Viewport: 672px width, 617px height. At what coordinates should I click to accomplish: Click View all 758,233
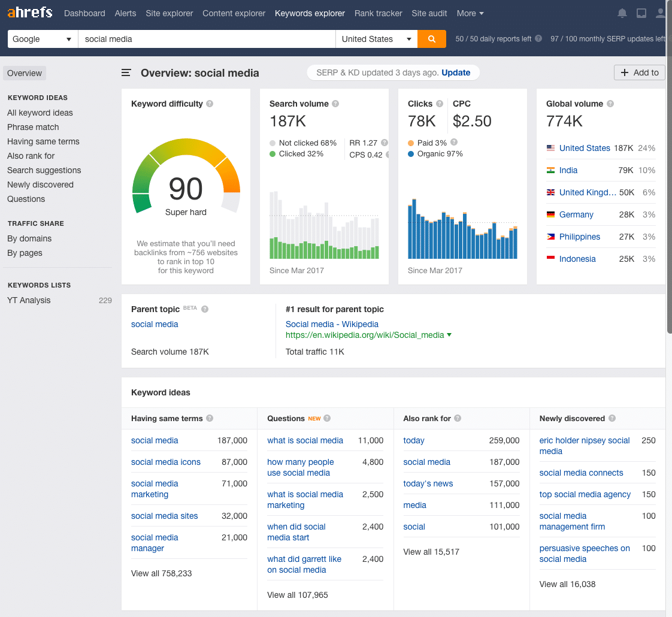coord(161,574)
